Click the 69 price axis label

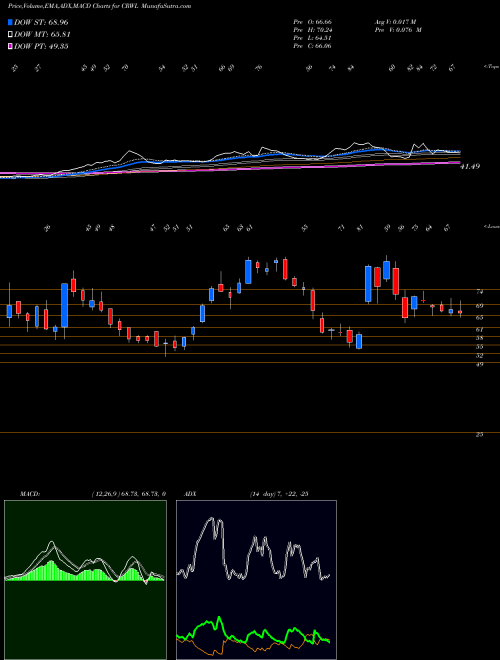479,306
